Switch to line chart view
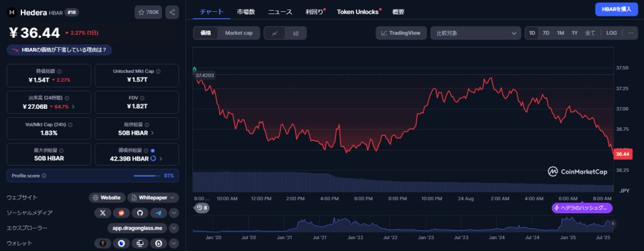Screen dimensions: 644x251 [275, 33]
